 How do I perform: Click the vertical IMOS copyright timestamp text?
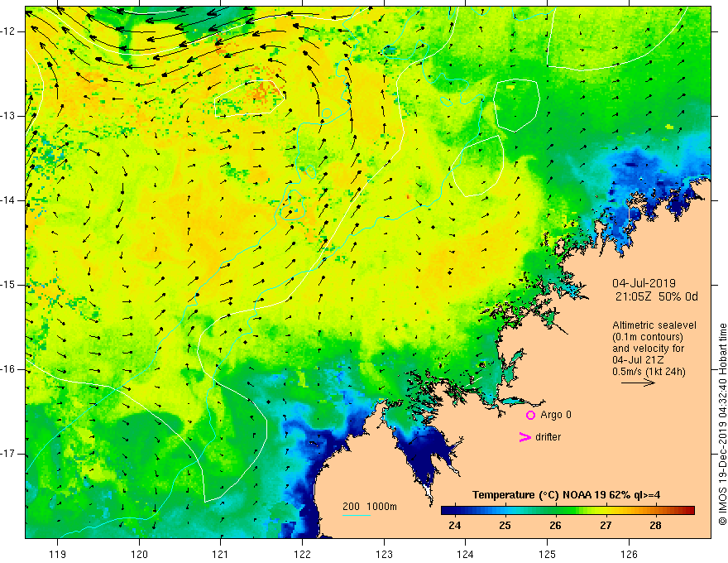pyautogui.click(x=722, y=425)
